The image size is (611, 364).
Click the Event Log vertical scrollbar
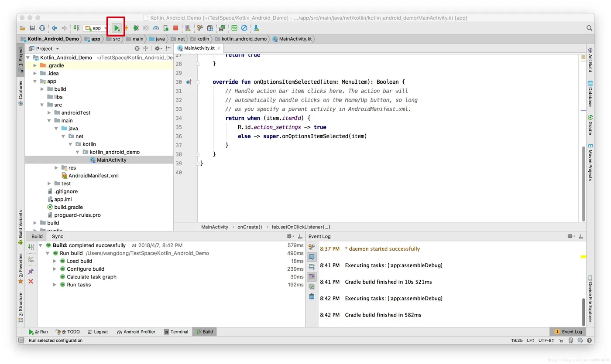click(x=584, y=312)
